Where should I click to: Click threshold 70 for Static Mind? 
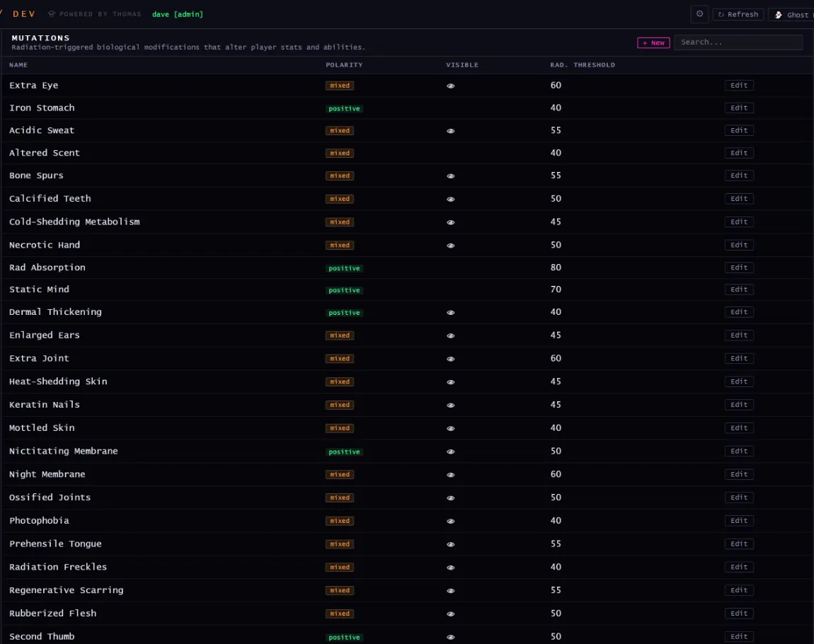[556, 289]
